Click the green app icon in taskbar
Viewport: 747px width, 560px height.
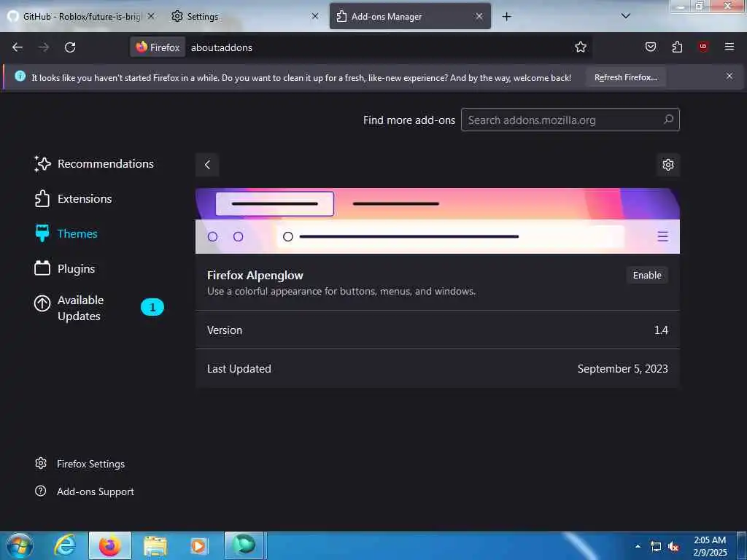[244, 545]
